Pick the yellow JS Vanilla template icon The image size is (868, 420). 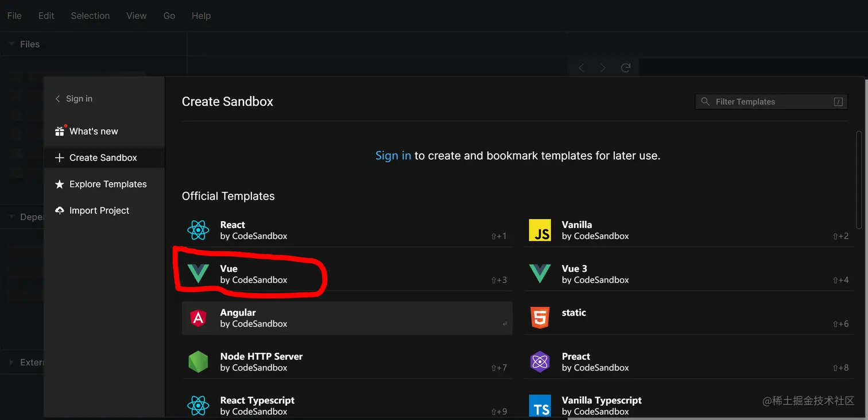tap(540, 230)
